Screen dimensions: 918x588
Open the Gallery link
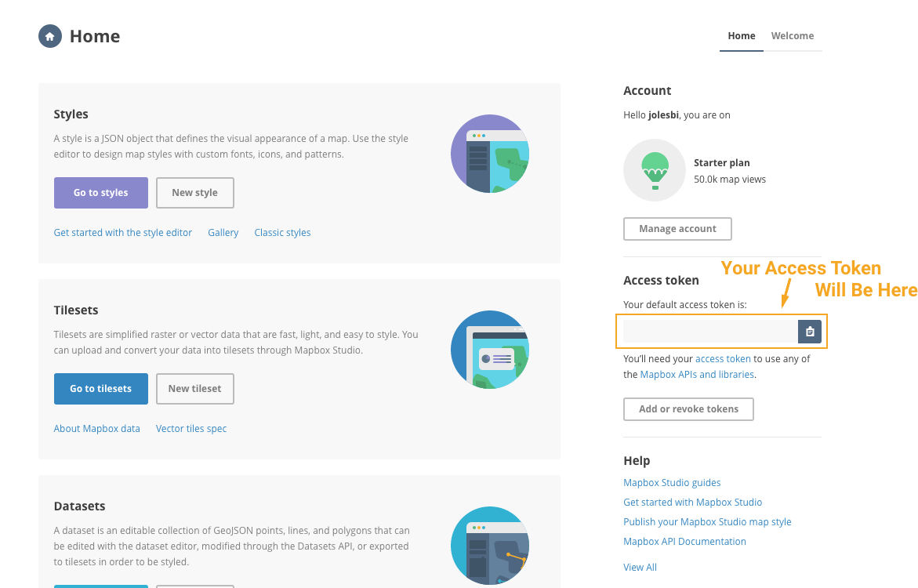[223, 232]
